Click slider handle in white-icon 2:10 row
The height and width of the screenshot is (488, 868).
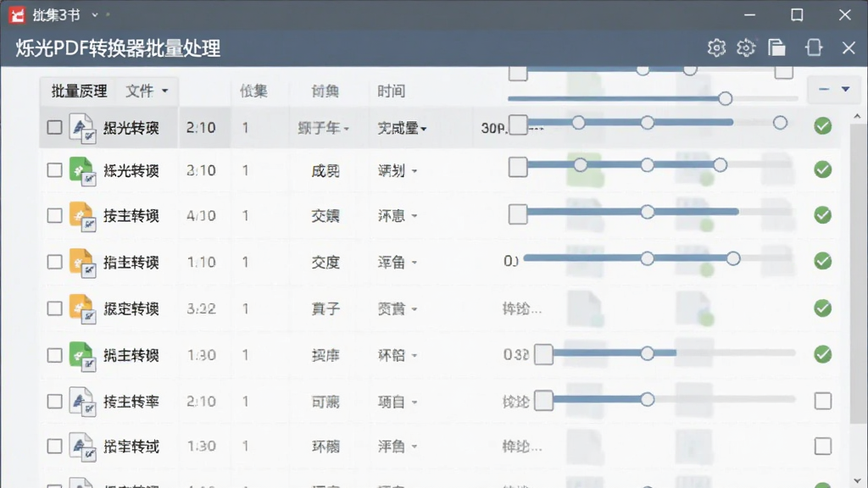coord(647,400)
